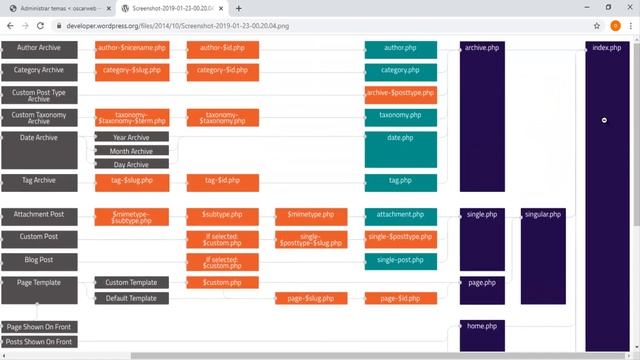Click the Blog Post box
This screenshot has height=360, width=640.
[39, 262]
